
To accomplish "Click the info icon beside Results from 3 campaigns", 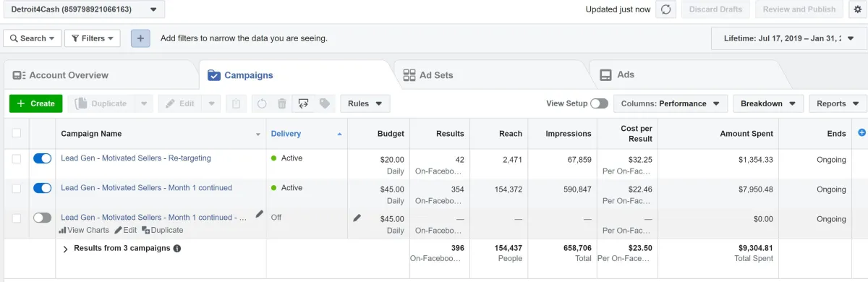I will tap(177, 248).
